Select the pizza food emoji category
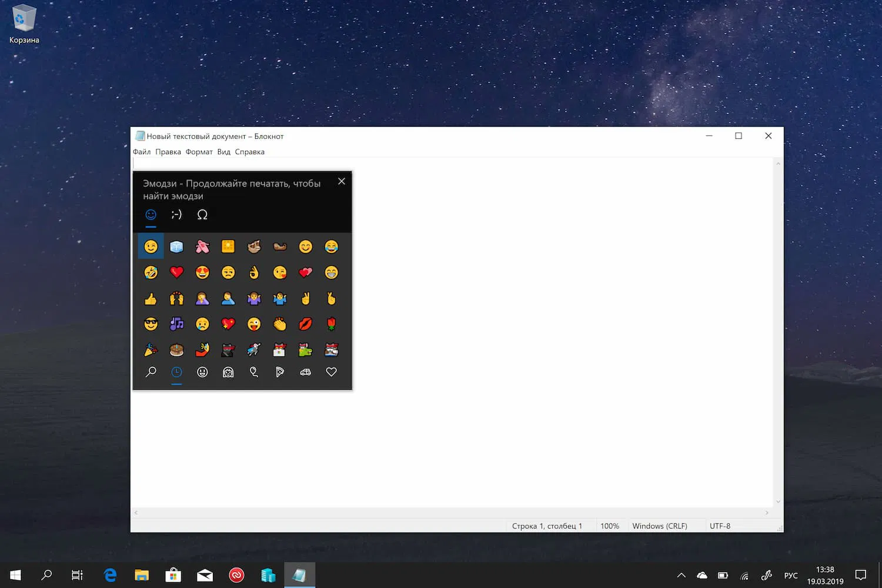 [280, 372]
